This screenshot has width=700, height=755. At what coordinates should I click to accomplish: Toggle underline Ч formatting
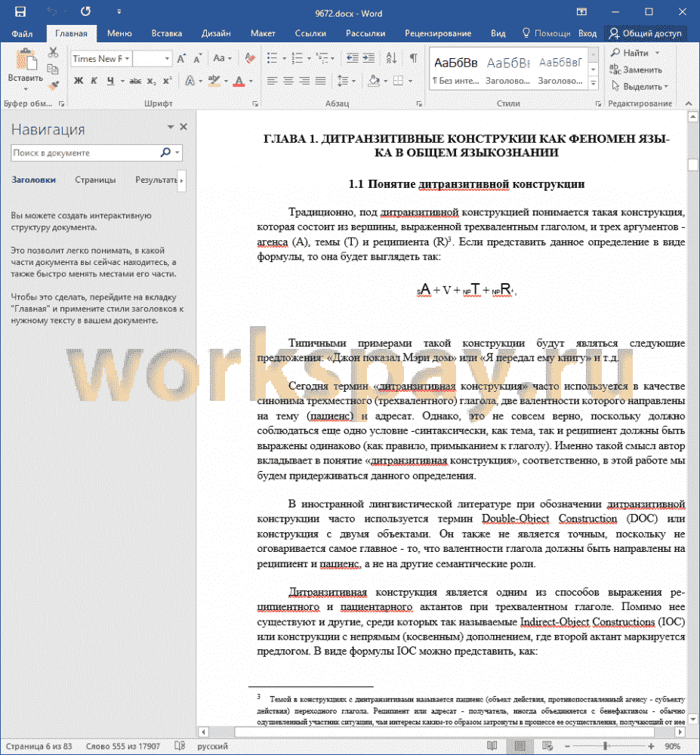click(x=110, y=81)
